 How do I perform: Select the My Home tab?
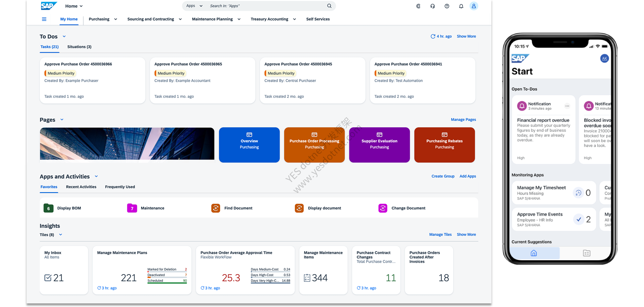(x=69, y=19)
